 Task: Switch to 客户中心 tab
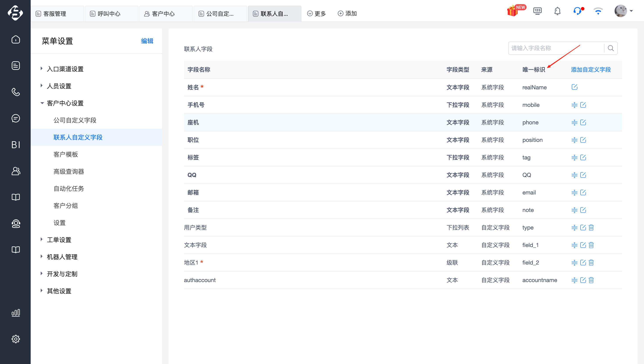click(x=166, y=14)
